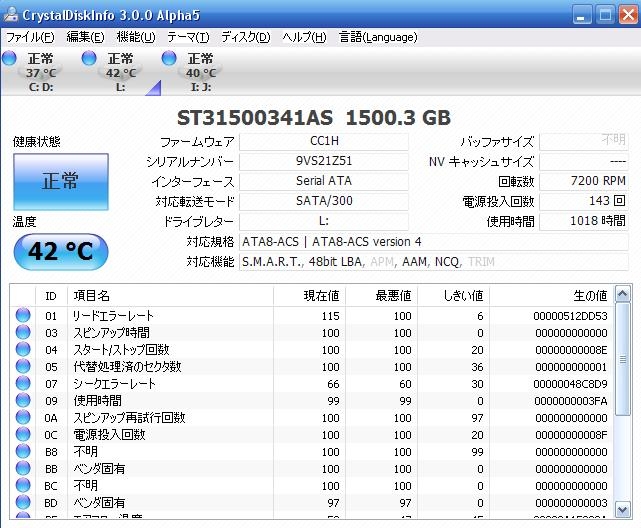Click the supported features field S.M.A.R.T.
Viewport: 641px width, 528px height.
coord(434,262)
